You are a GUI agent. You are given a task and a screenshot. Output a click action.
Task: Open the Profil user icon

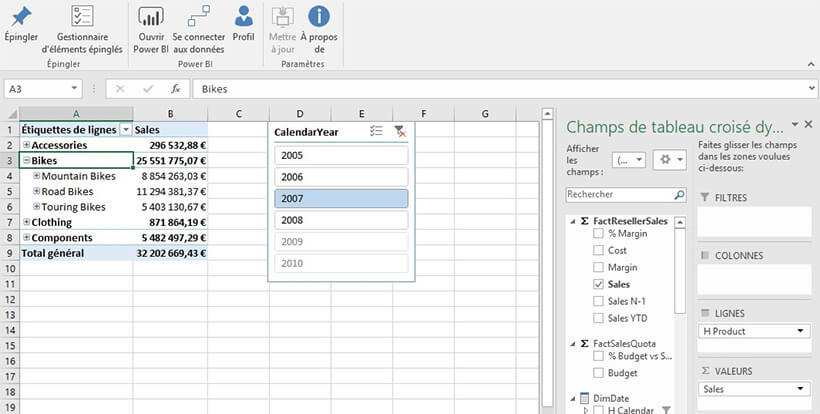[x=243, y=17]
